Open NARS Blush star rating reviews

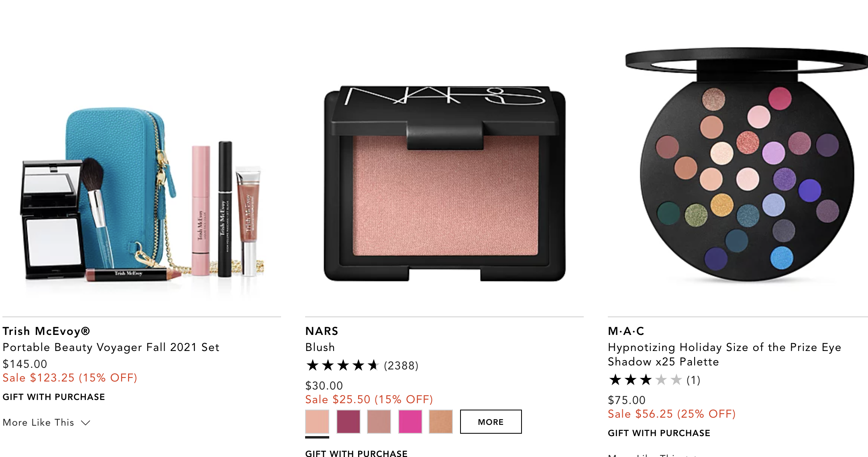(342, 365)
